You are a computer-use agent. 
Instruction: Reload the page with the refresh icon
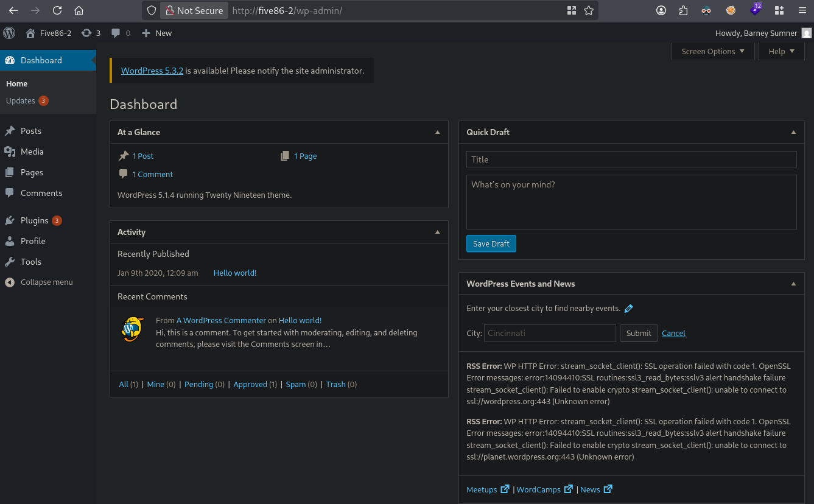point(57,10)
